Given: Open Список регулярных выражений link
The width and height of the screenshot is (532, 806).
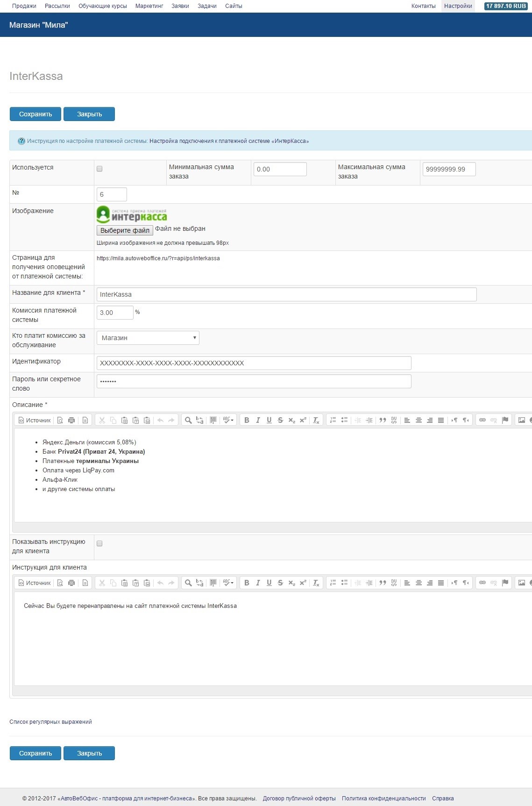Looking at the screenshot, I should 50,722.
